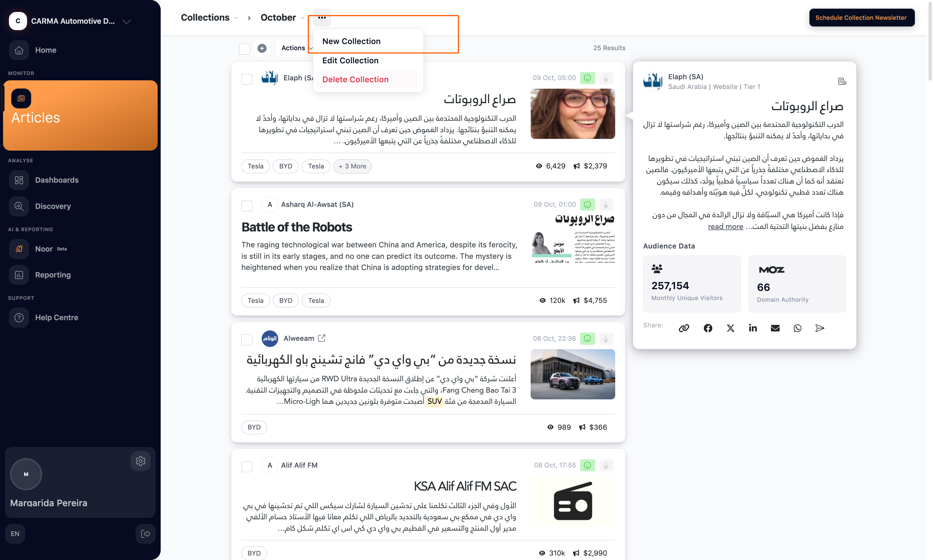
Task: Open the Alweeam article car thumbnail
Action: click(573, 374)
